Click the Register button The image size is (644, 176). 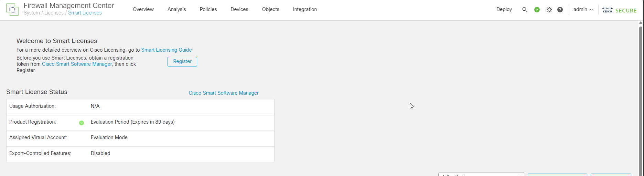tap(182, 61)
